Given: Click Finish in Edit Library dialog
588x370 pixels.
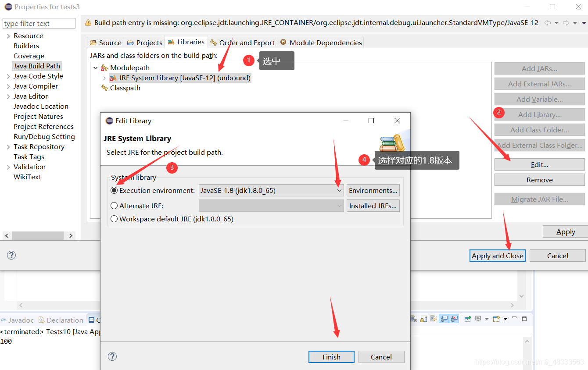Looking at the screenshot, I should (331, 357).
